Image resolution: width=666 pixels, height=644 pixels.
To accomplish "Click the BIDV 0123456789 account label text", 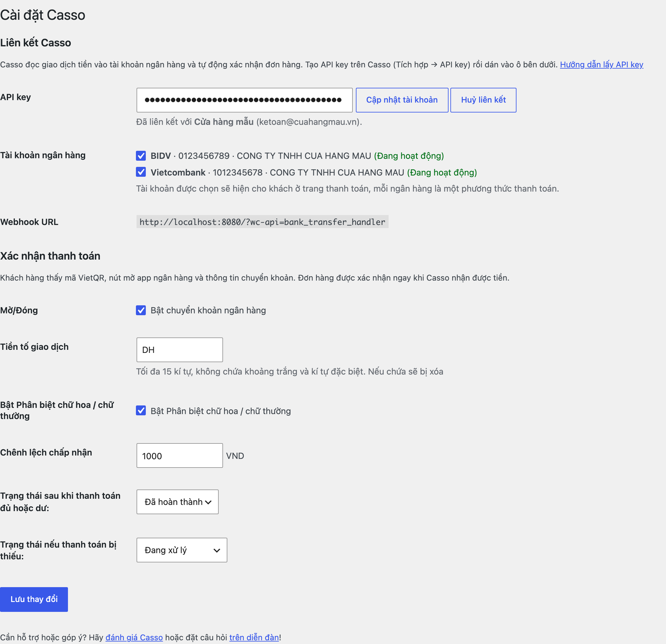I will pyautogui.click(x=297, y=156).
